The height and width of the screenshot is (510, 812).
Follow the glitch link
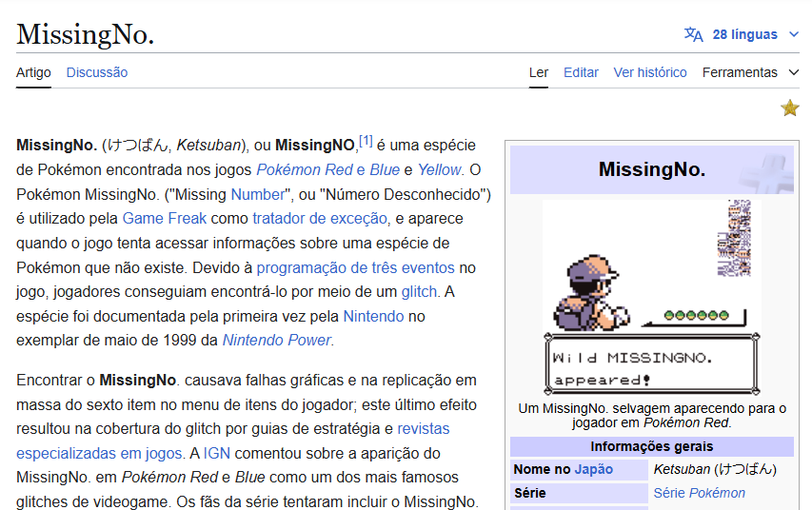[x=419, y=292]
